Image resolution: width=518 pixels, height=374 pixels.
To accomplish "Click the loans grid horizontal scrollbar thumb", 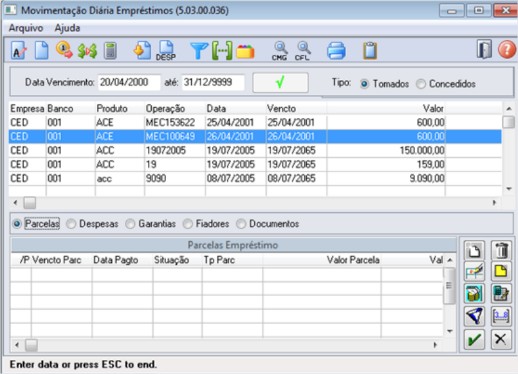I will (x=30, y=203).
